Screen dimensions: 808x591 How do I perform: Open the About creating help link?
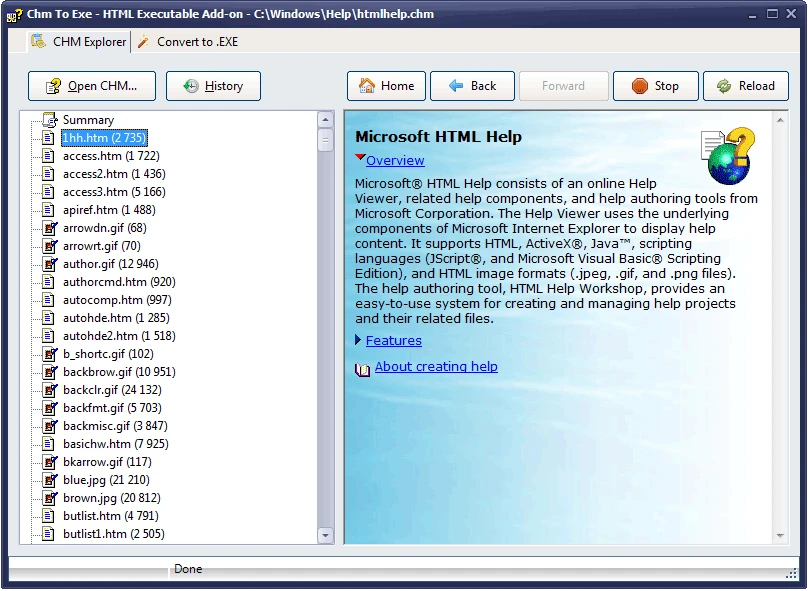pos(436,367)
